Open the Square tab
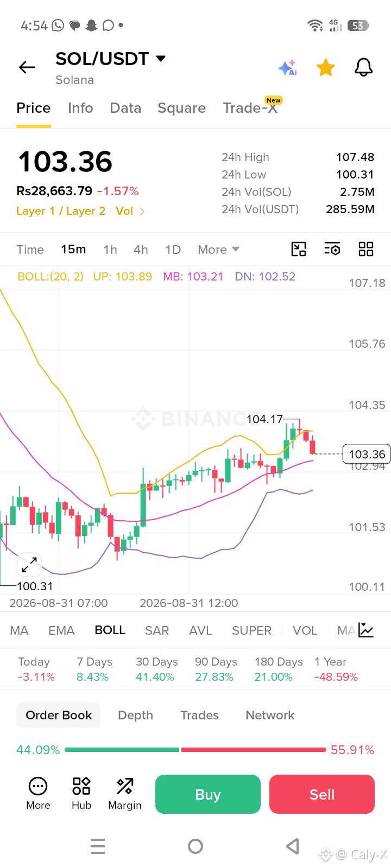The width and height of the screenshot is (391, 868). 181,108
